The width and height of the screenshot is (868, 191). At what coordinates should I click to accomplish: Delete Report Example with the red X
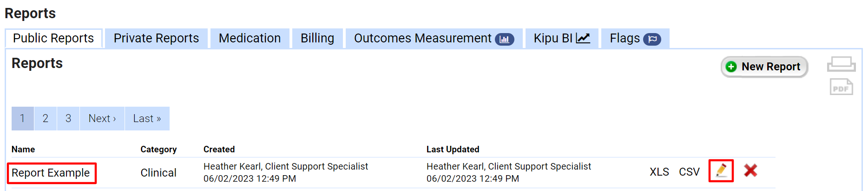750,171
